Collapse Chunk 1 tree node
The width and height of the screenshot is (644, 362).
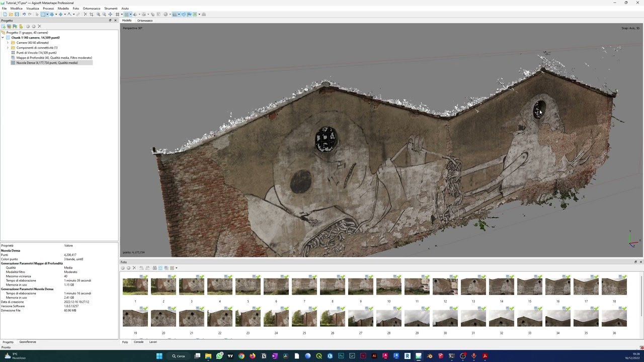3,38
